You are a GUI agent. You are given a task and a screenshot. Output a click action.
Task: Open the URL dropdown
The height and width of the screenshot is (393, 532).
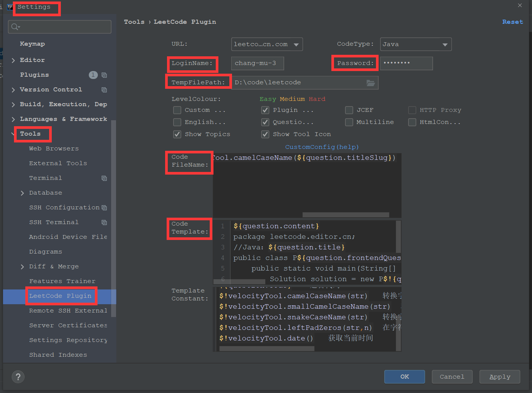tap(267, 44)
